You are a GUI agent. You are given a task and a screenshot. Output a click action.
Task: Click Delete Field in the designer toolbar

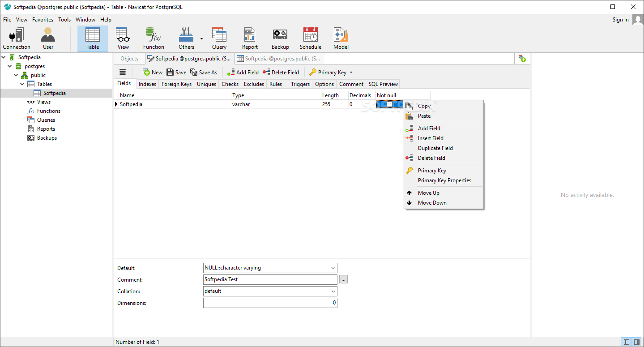(x=281, y=72)
